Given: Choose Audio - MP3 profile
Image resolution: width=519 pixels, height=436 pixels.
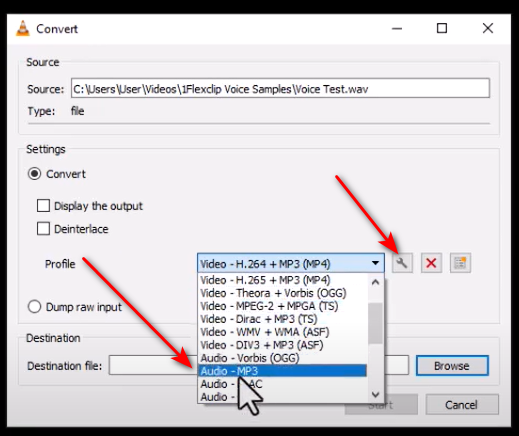Looking at the screenshot, I should [283, 371].
